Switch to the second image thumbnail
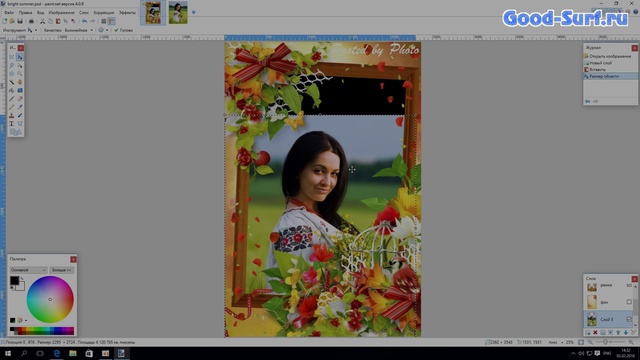Screen dimensions: 640x360 click(178, 13)
